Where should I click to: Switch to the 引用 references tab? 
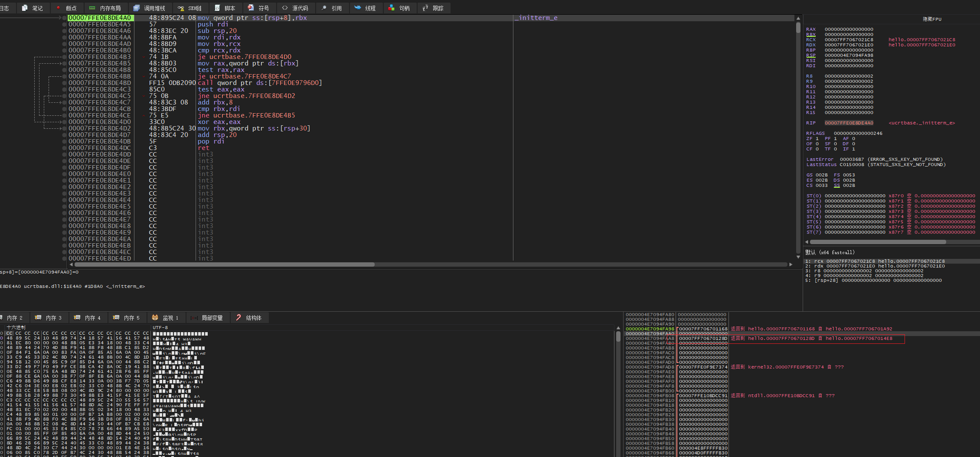[332, 8]
